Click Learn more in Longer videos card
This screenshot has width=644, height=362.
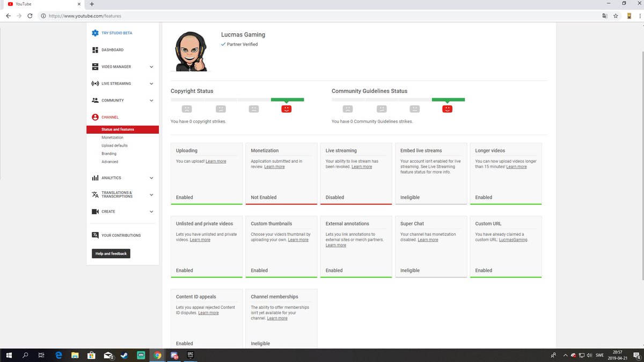pos(516,166)
